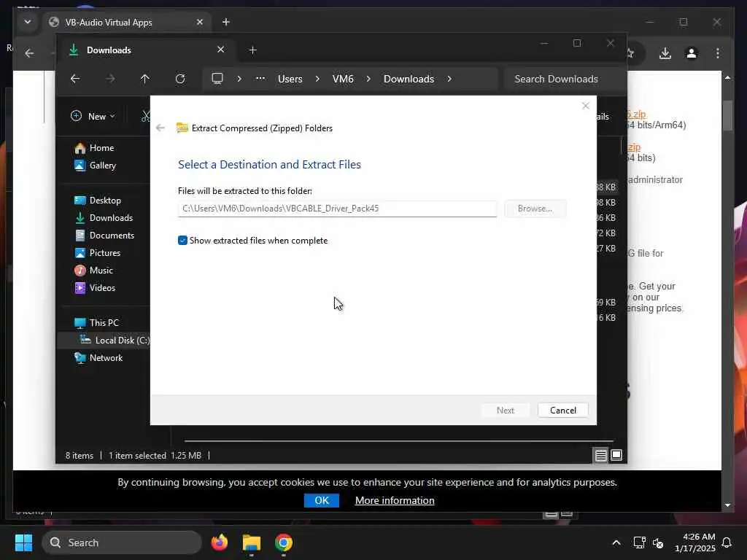Open the clock showing 4:26 AM
Viewport: 747px width, 560px height.
point(695,542)
